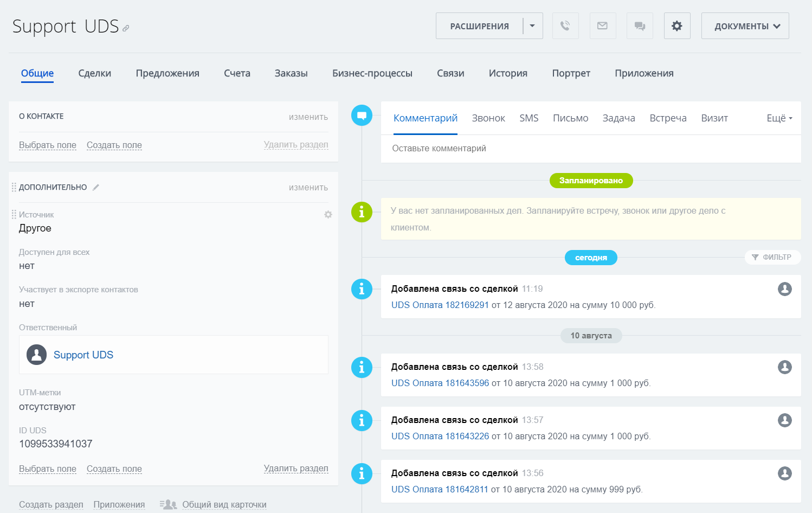Click the green info icon for planned activities
This screenshot has width=812, height=513.
pos(362,211)
